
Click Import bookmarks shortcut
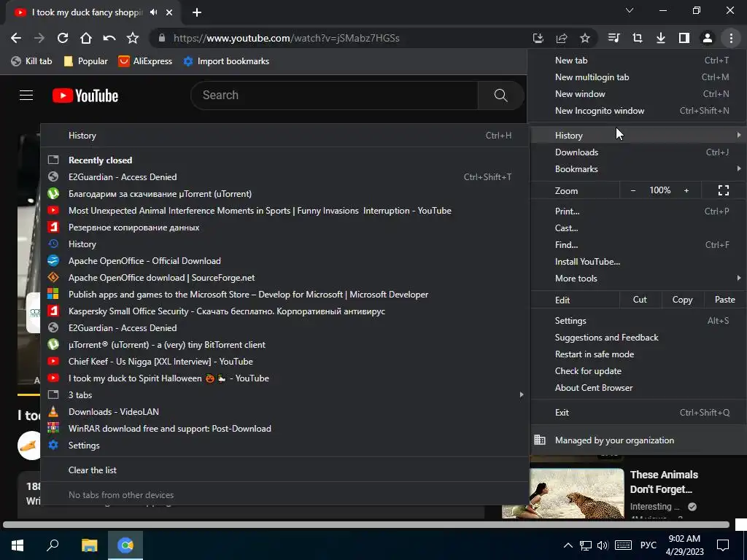point(226,61)
